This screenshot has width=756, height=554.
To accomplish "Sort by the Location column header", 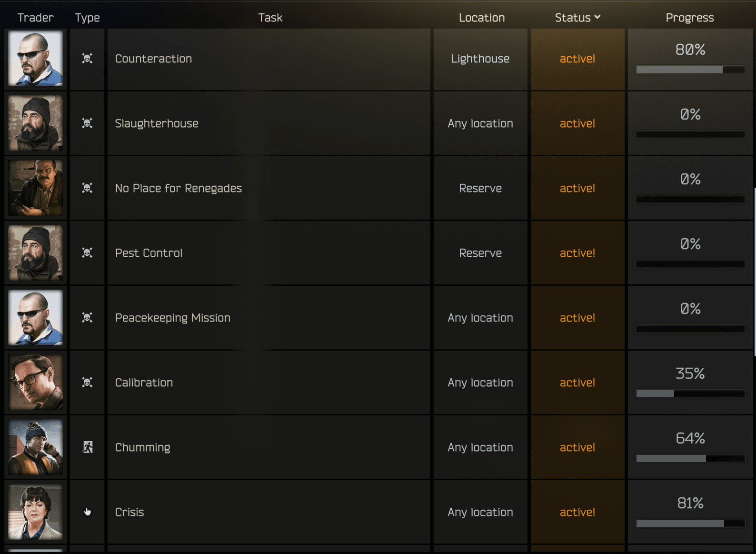I will pos(481,18).
